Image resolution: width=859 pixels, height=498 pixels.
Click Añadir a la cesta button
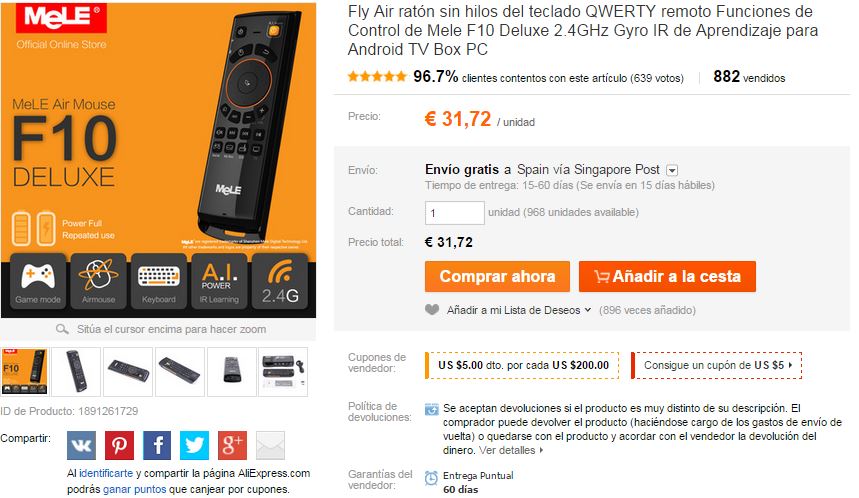(667, 276)
